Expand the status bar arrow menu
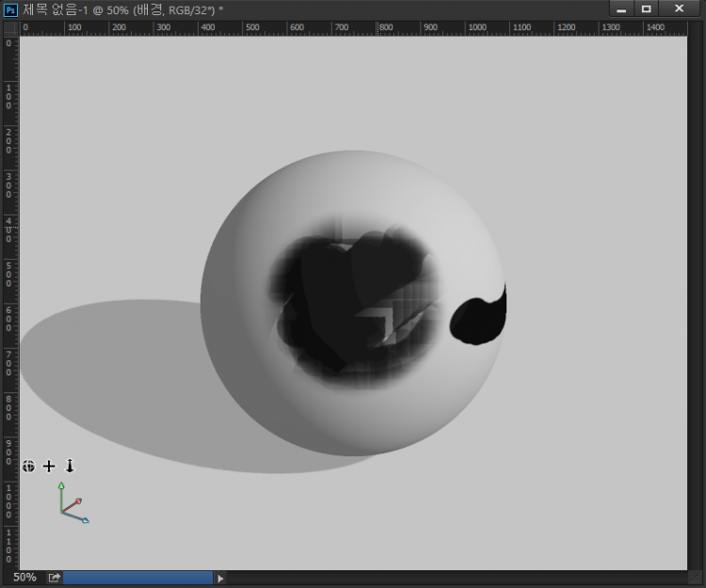706x588 pixels. (x=221, y=578)
